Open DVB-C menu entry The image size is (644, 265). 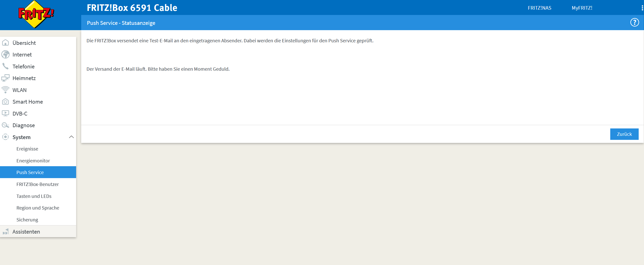click(38, 113)
